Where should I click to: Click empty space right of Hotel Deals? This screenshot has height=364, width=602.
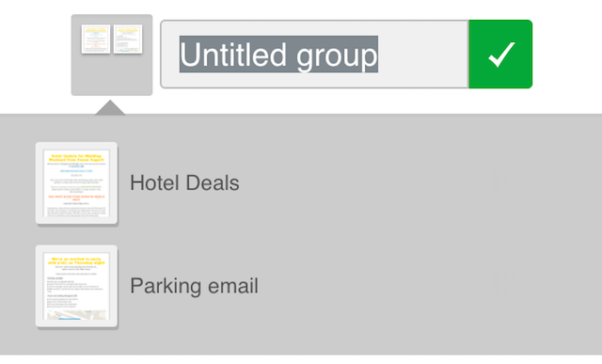365,182
